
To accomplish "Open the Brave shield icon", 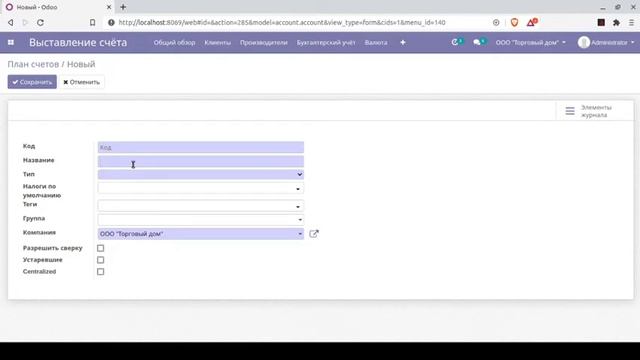I will (514, 22).
